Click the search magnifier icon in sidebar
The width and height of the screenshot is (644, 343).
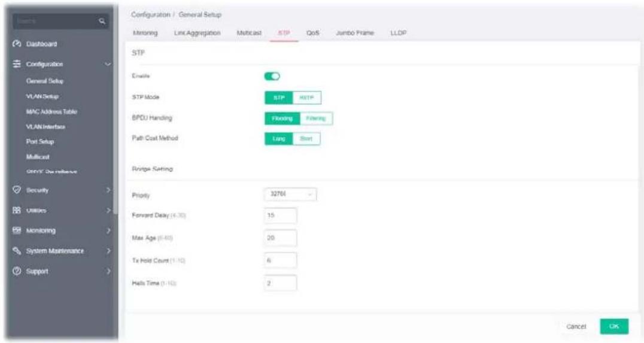pos(102,21)
